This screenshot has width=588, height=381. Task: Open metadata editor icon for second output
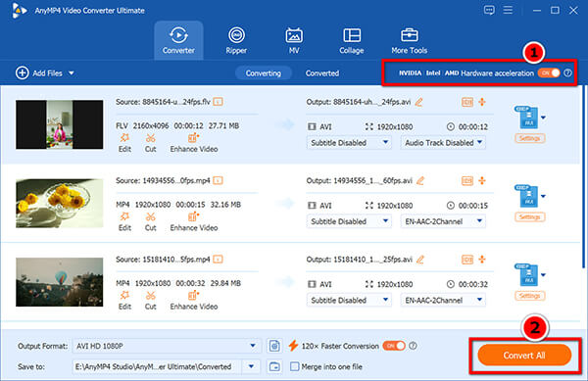467,180
